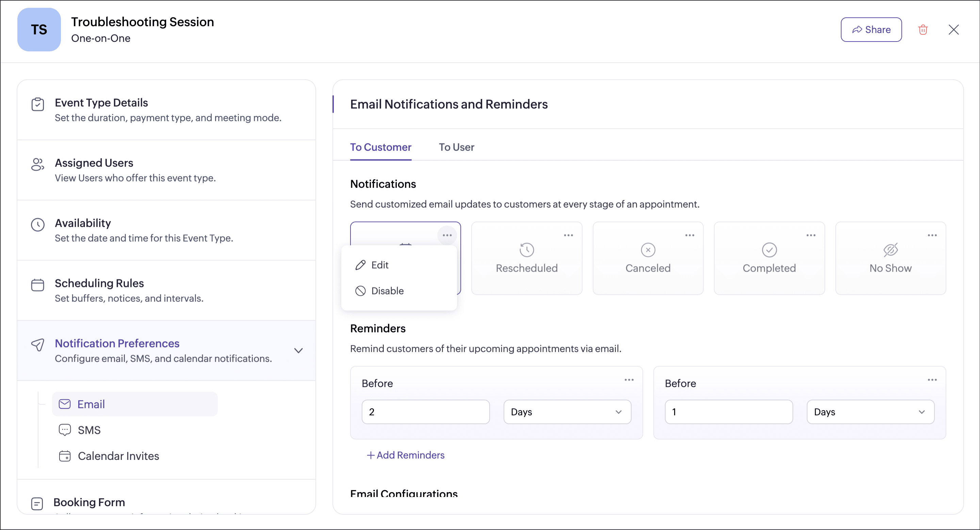Choose Disable from the context menu
Viewport: 980px width, 530px height.
(387, 291)
